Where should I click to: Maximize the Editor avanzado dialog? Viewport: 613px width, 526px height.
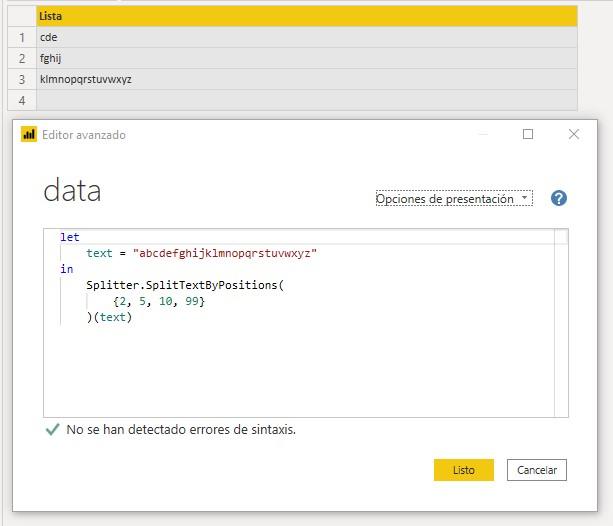point(528,135)
